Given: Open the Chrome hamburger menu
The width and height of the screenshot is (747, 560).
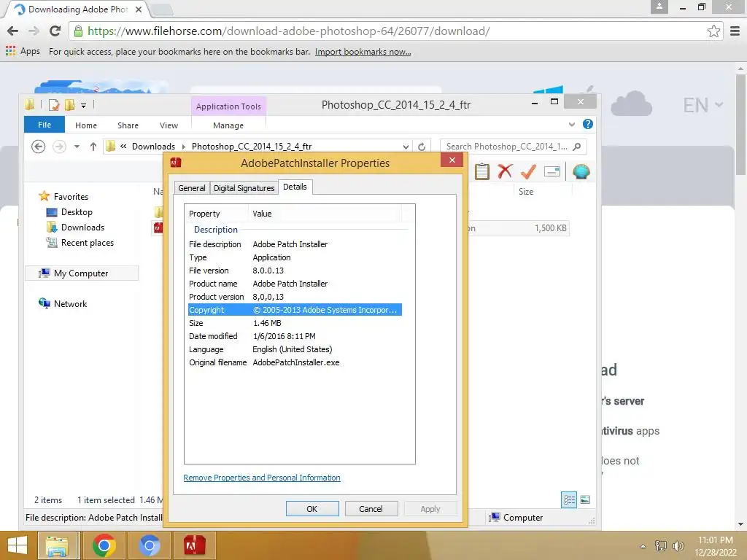Looking at the screenshot, I should pyautogui.click(x=735, y=31).
